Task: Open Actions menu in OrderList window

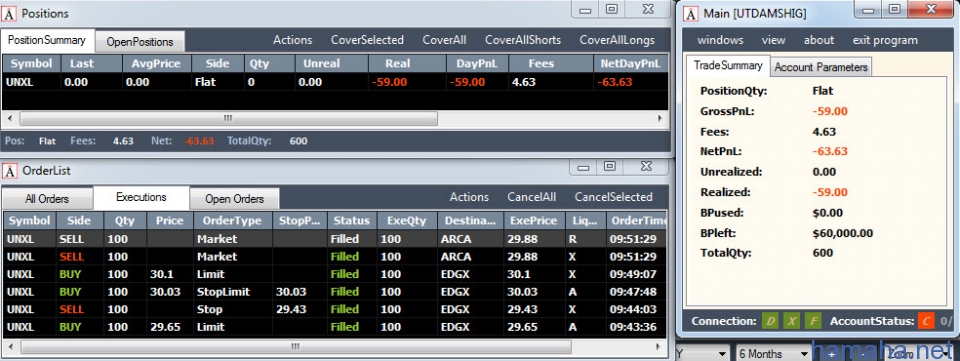Action: (469, 197)
